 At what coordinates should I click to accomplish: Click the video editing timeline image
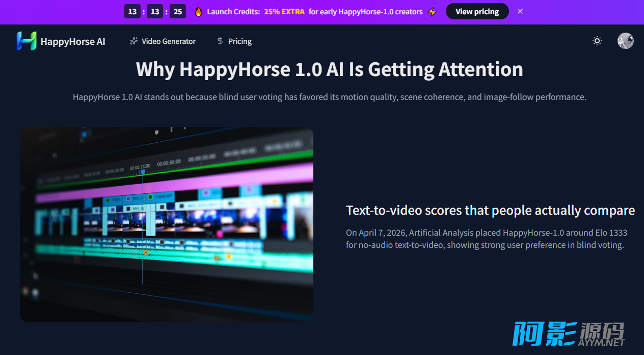167,224
